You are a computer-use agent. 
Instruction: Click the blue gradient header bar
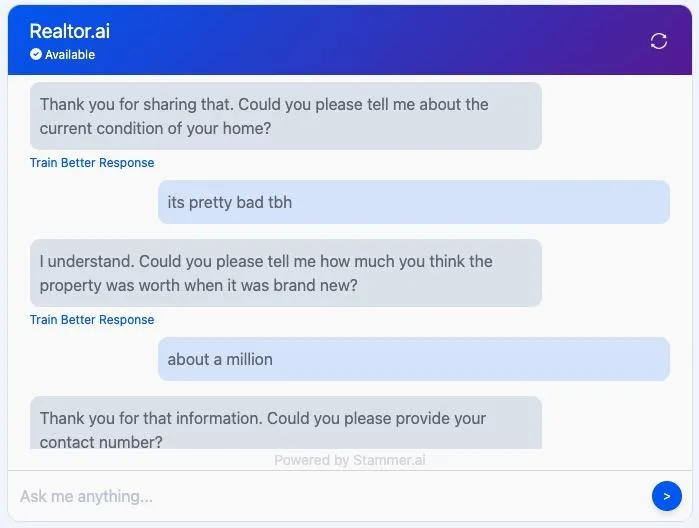tap(350, 40)
